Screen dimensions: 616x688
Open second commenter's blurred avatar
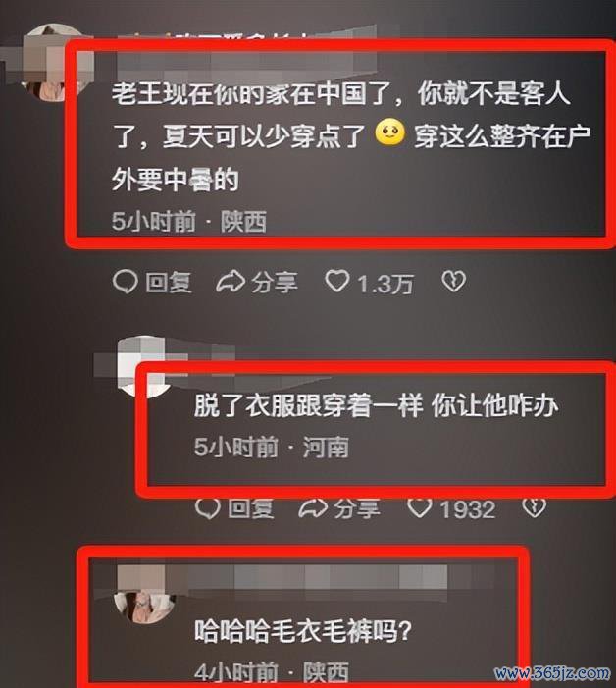tap(141, 367)
